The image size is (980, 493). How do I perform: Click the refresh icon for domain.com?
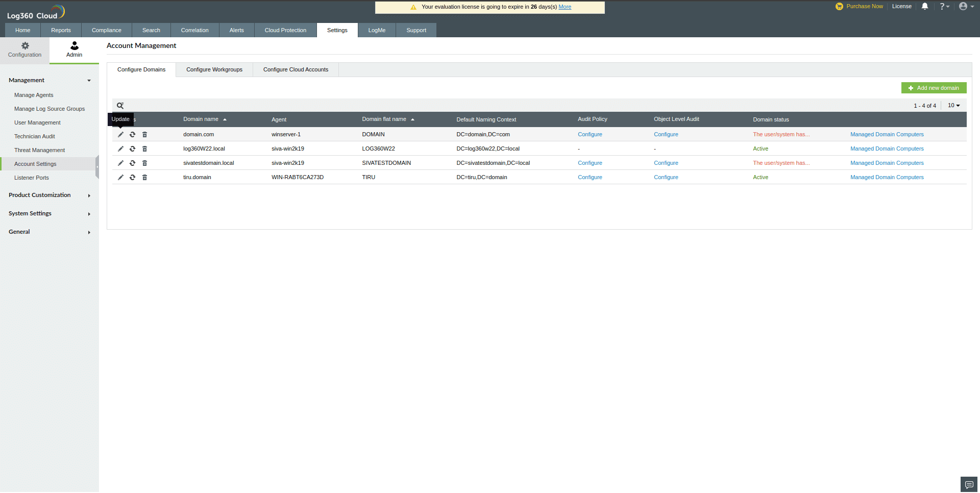click(x=132, y=135)
